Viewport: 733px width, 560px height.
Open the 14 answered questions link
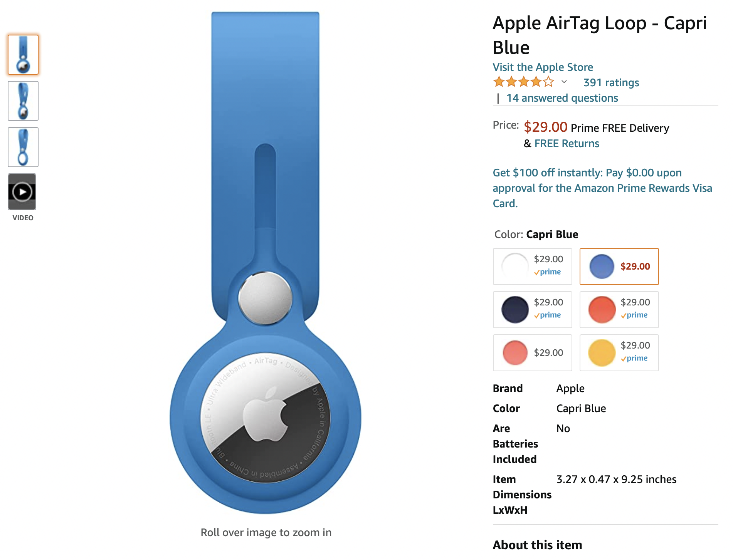(562, 98)
